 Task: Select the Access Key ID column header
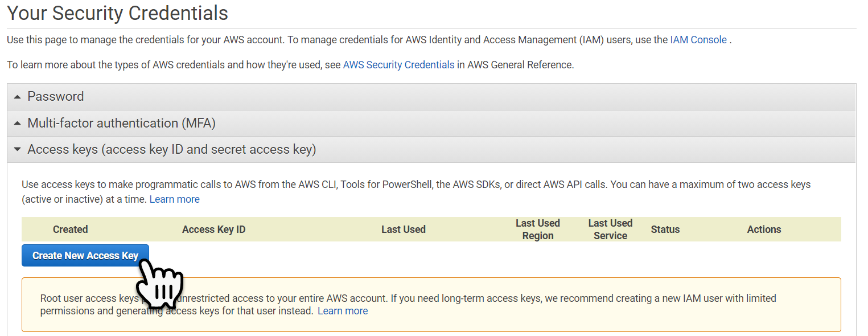(x=214, y=229)
